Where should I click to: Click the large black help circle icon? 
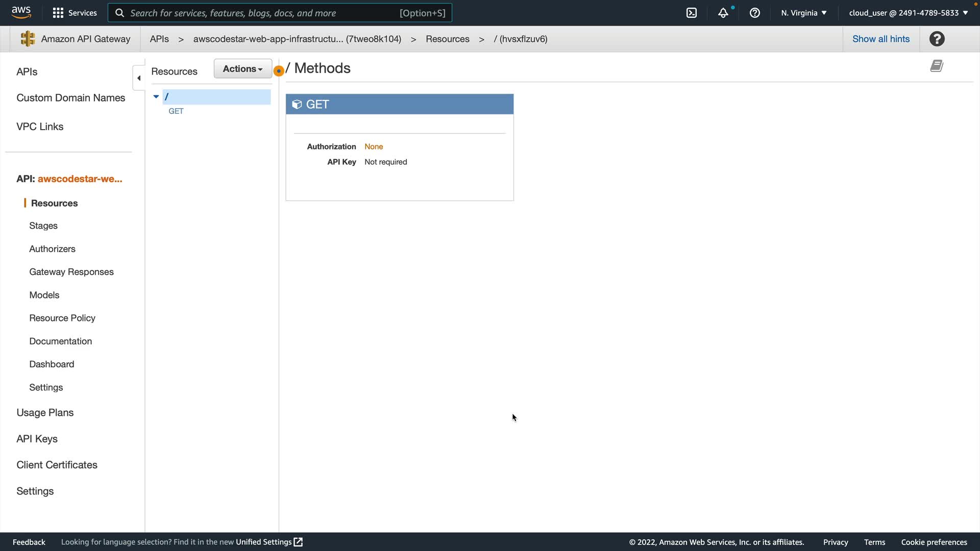(x=937, y=39)
